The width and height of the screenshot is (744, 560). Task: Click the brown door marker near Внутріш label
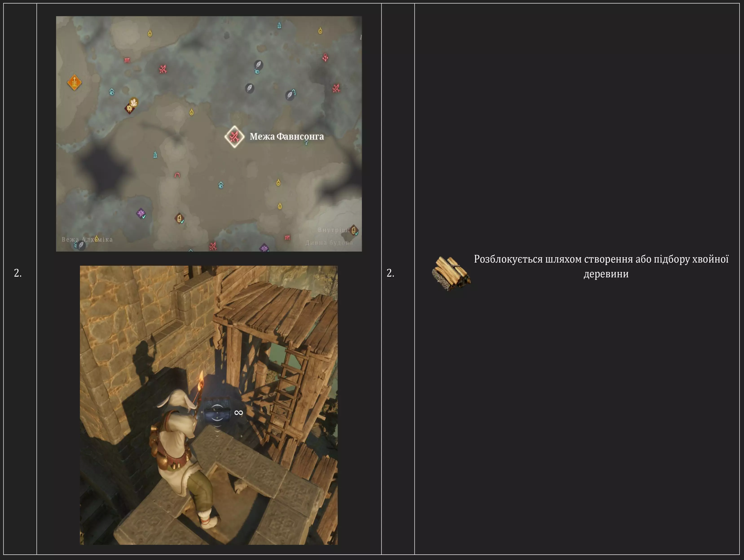click(353, 230)
